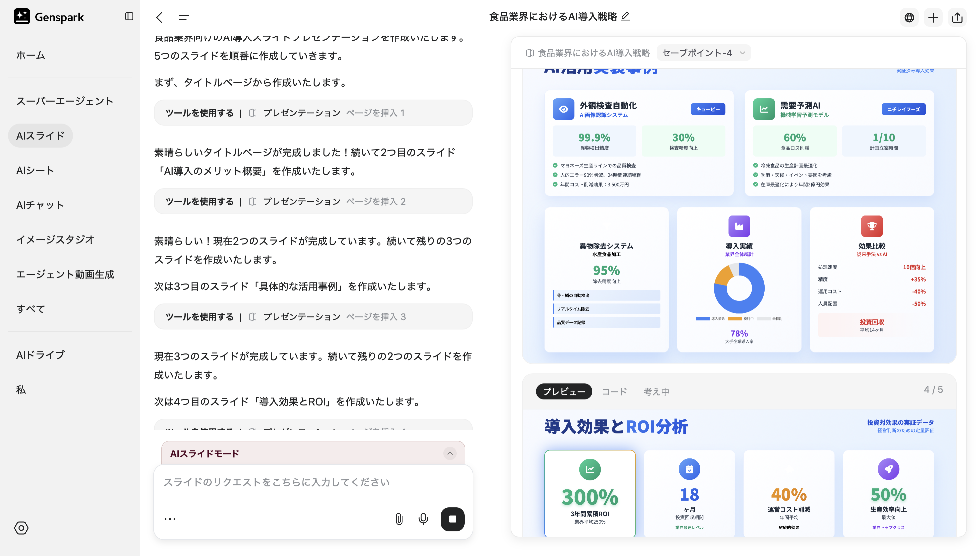
Task: Open エージェント動画生成 in the sidebar
Action: pos(65,274)
